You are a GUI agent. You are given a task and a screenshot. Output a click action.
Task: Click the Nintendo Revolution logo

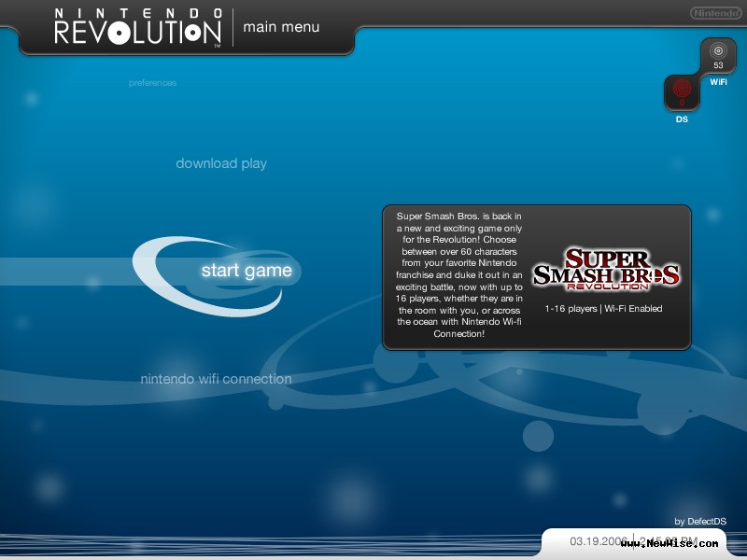(138, 27)
